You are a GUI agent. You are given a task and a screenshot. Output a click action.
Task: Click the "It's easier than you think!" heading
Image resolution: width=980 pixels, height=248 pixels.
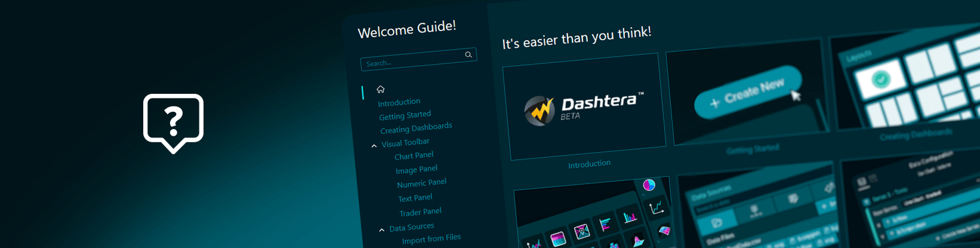[577, 38]
